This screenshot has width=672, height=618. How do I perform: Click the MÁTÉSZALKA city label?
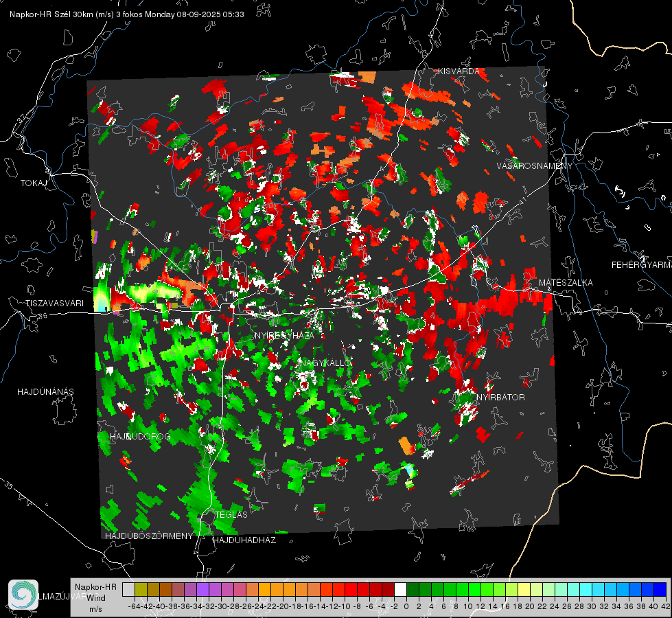coord(566,283)
